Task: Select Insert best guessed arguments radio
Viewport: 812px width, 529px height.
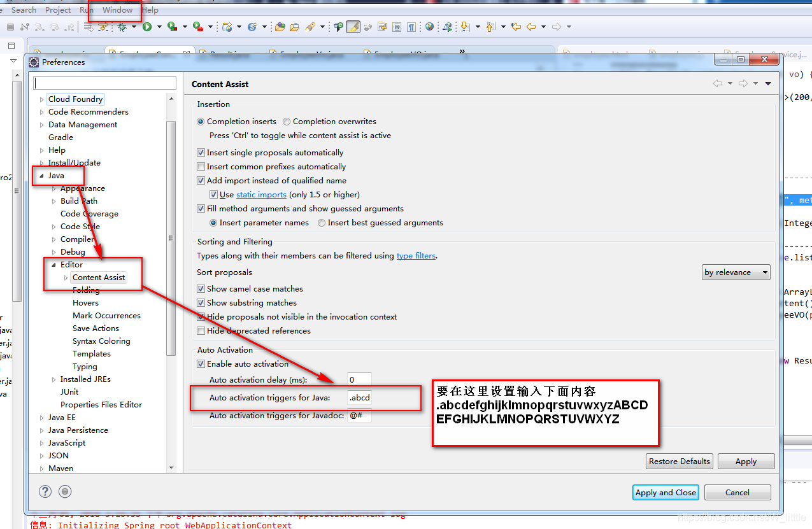Action: pyautogui.click(x=322, y=223)
